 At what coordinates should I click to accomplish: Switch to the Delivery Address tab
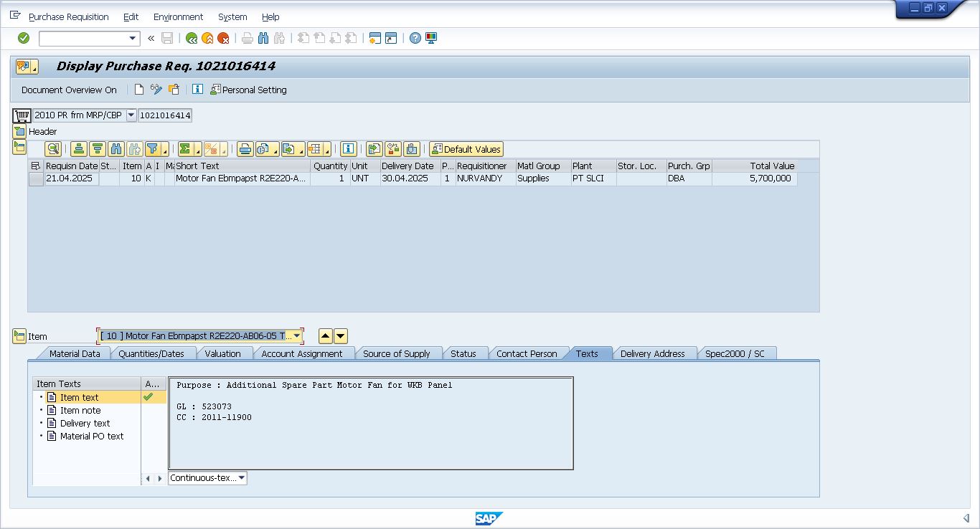pos(653,353)
